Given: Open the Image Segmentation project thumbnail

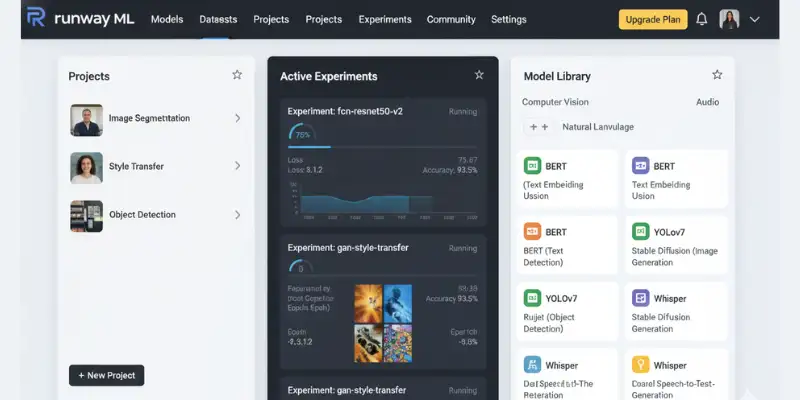Looking at the screenshot, I should [x=86, y=120].
